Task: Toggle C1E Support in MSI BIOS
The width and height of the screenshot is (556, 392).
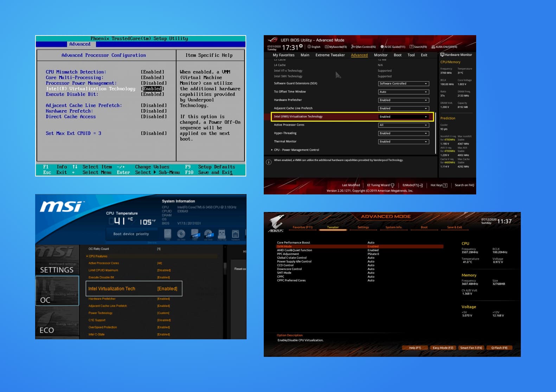Action: click(129, 320)
